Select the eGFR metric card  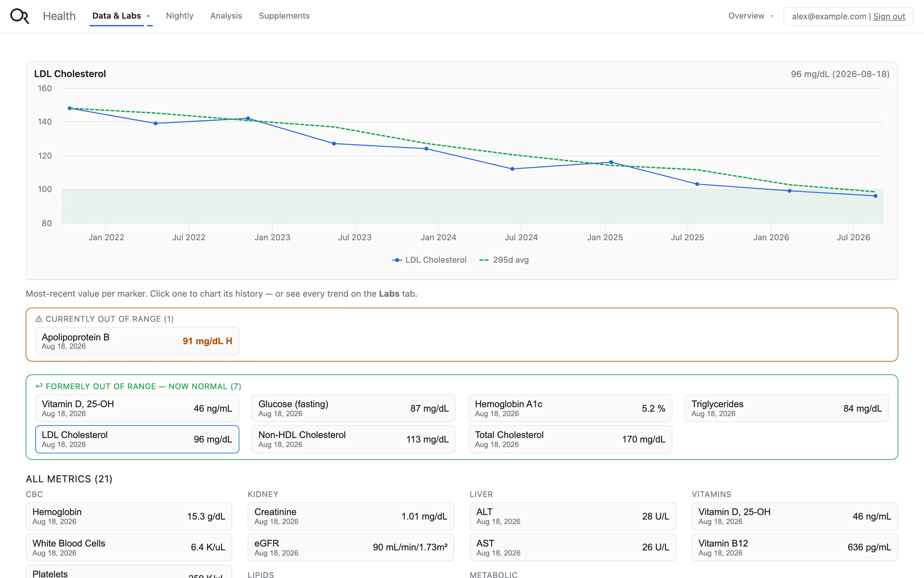click(350, 547)
